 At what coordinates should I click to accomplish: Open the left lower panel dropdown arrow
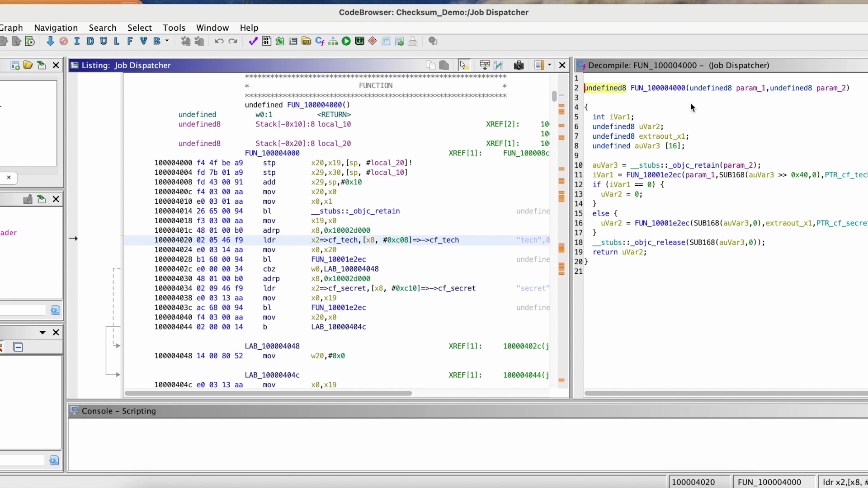[42, 332]
